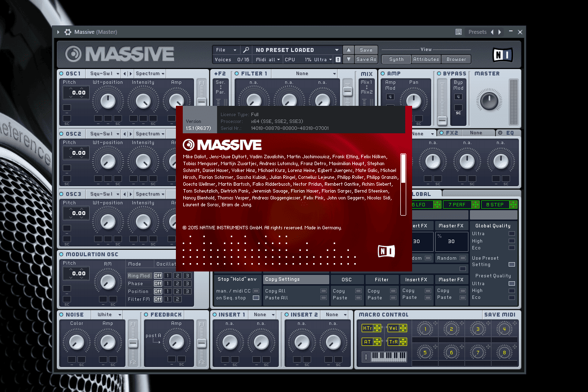This screenshot has height=392, width=588.
Task: Go to next preset with right arrow
Action: pos(500,32)
